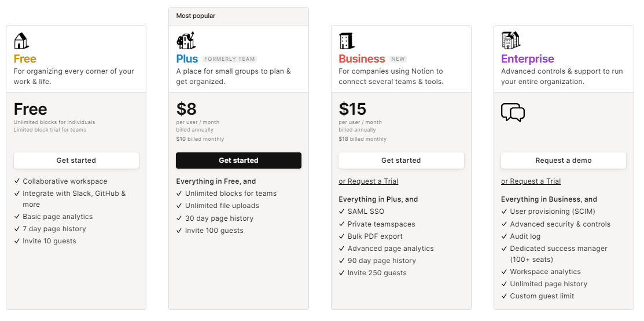Screen dimensions: 644x321
Task: Click the Free plan house icon
Action: pyautogui.click(x=21, y=41)
